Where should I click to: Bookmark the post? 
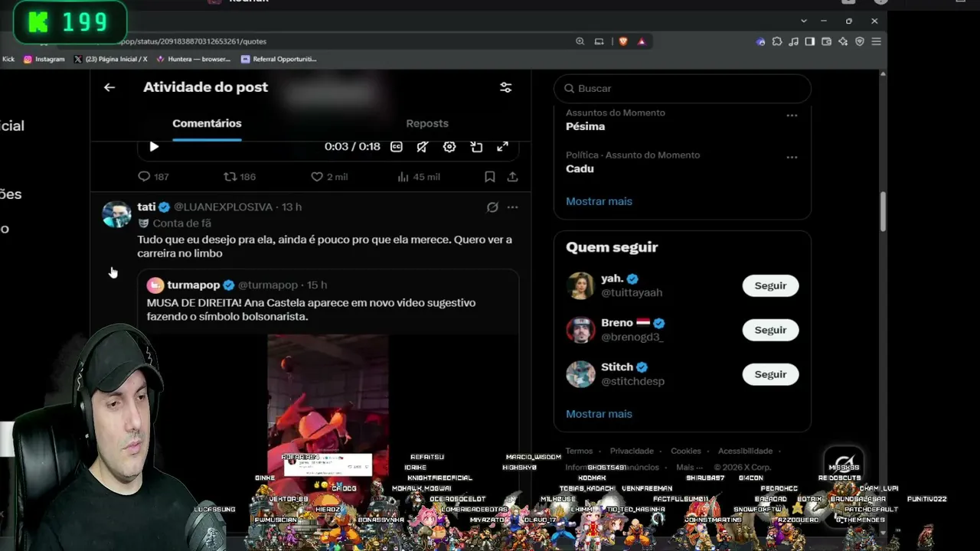[x=489, y=177]
